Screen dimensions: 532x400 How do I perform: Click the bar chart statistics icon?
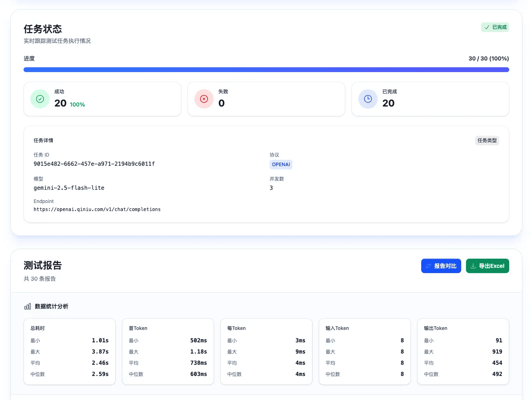click(x=28, y=306)
